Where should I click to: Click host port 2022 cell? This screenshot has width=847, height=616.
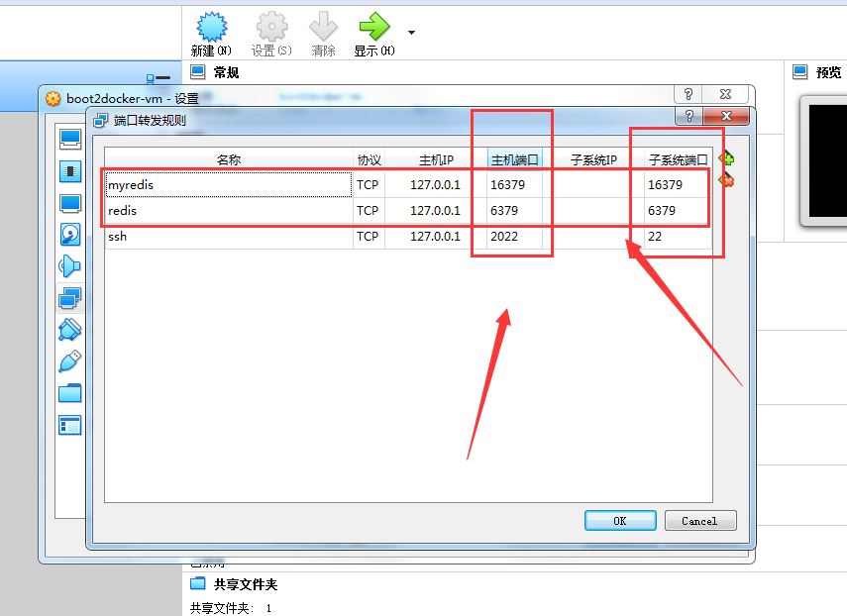click(x=514, y=237)
